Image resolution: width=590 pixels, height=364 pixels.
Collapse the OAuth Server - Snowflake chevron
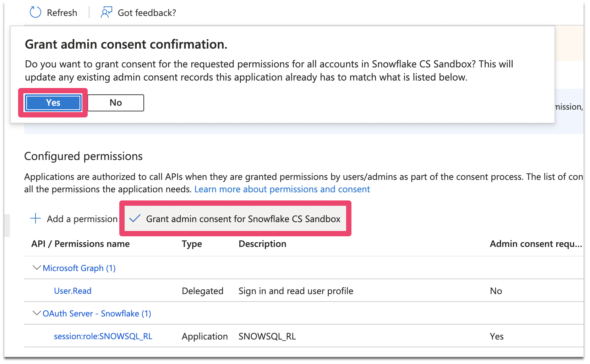(37, 313)
